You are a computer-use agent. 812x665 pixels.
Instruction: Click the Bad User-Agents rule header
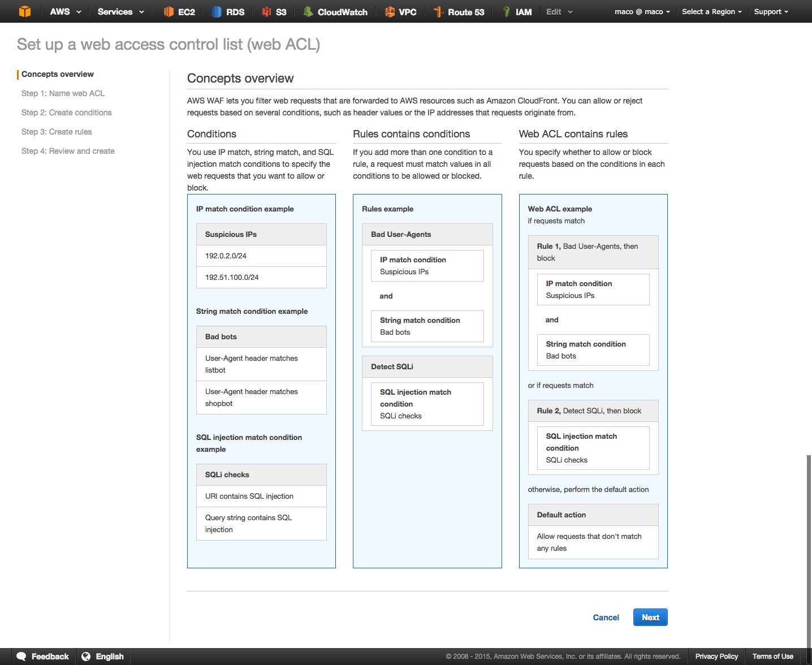[427, 235]
